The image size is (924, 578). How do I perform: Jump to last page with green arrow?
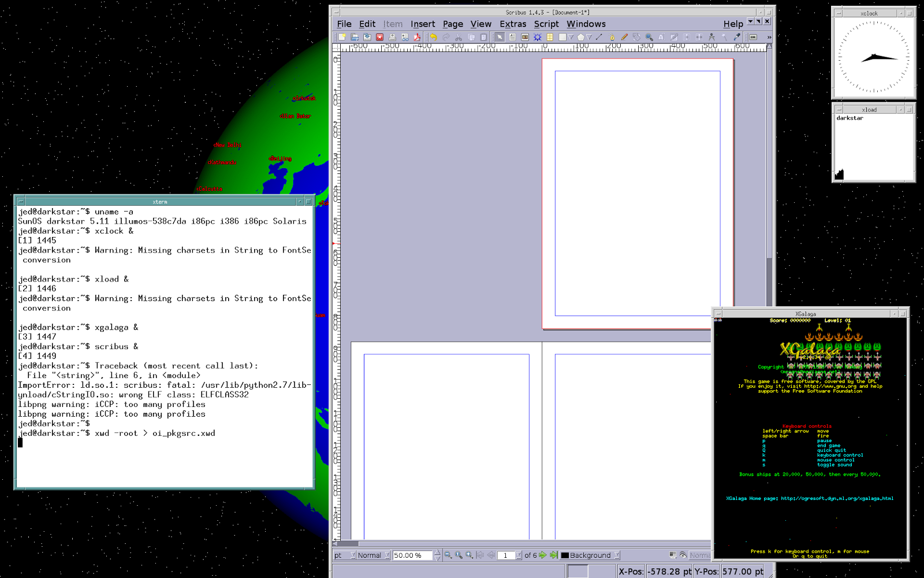[554, 555]
